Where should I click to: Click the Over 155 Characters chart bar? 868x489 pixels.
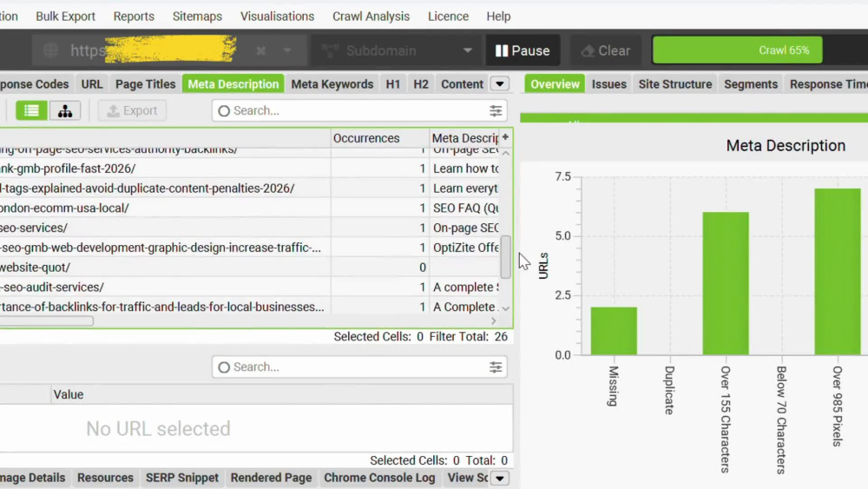[725, 283]
